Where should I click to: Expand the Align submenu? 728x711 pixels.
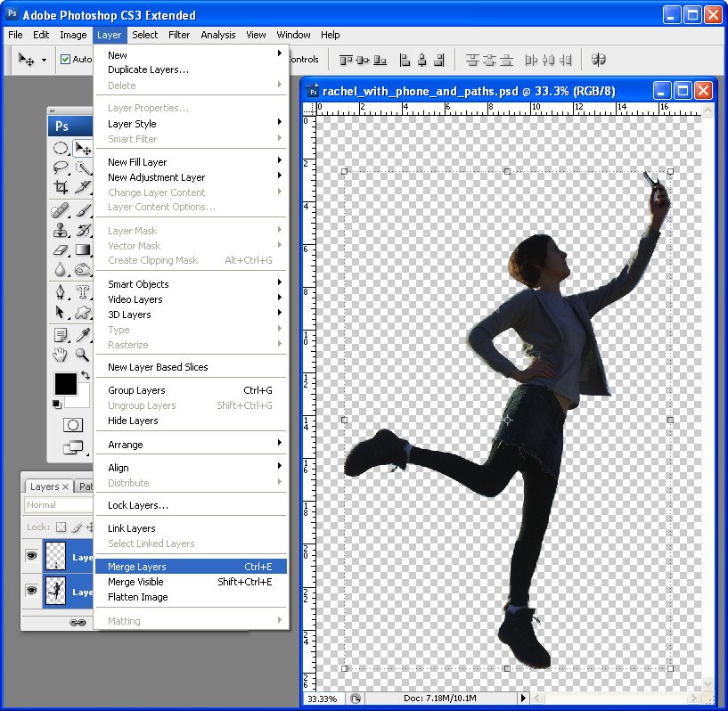click(x=192, y=468)
